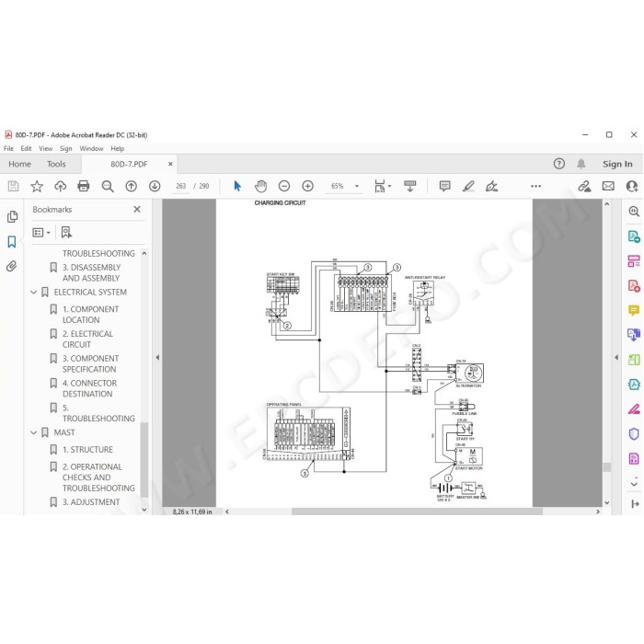Screen dimensions: 644x644
Task: Save the file with the floppy disk icon
Action: (x=13, y=186)
